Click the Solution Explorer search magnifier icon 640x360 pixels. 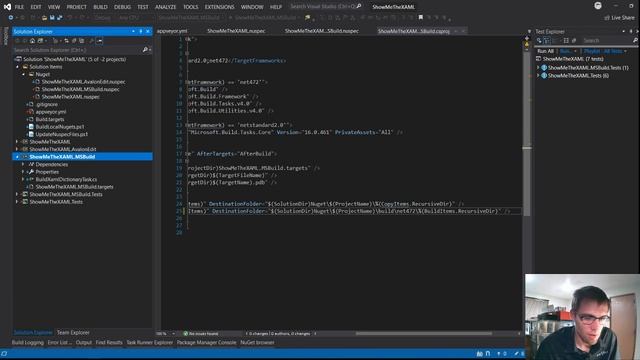pyautogui.click(x=145, y=50)
